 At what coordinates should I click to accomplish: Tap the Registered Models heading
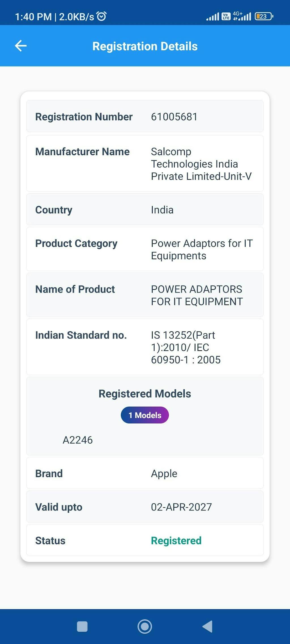coord(145,394)
